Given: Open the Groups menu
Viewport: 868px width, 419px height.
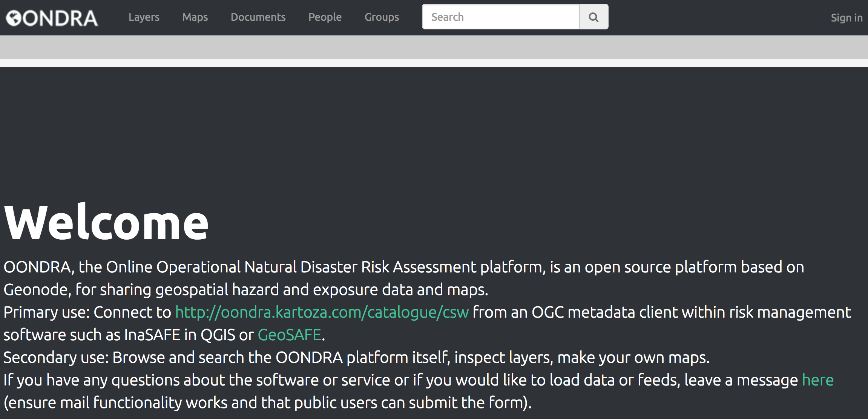Looking at the screenshot, I should (x=382, y=17).
